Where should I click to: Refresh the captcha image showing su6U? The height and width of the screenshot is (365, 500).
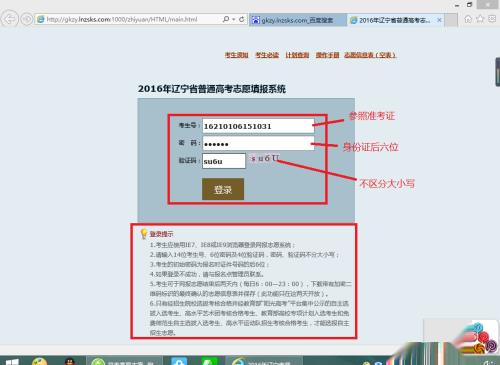(265, 158)
